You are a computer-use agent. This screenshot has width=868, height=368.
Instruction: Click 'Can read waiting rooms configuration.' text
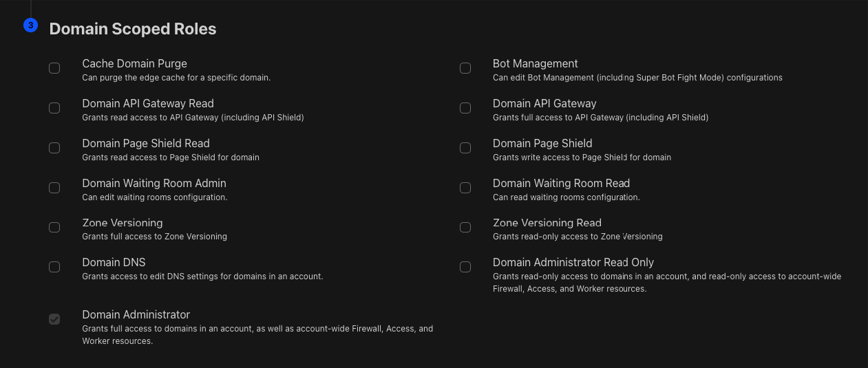pyautogui.click(x=567, y=197)
